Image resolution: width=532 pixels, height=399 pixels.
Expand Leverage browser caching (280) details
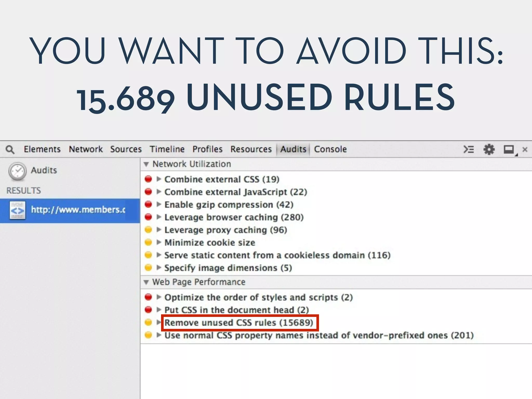click(x=159, y=217)
